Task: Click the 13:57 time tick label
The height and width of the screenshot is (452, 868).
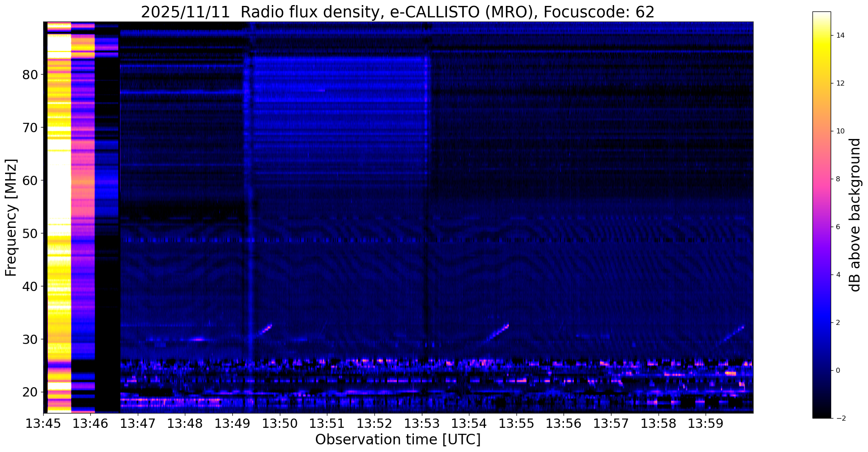Action: (x=611, y=423)
